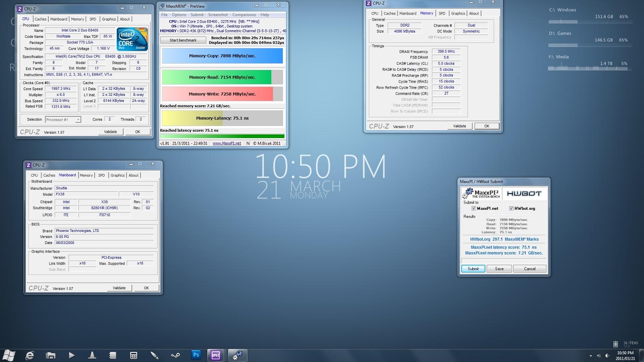
Task: Open the Options menu in MaxxMEM
Action: pyautogui.click(x=179, y=14)
